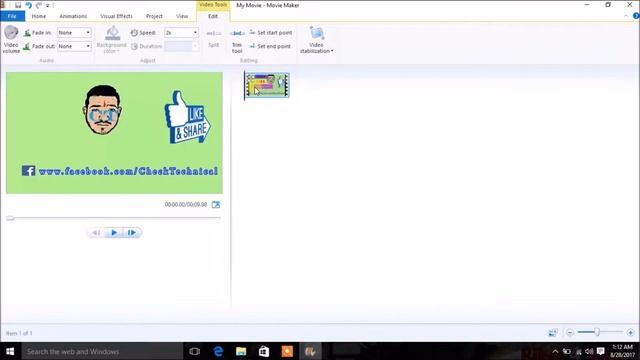640x360 pixels.
Task: Click the Search the web and Windows box
Action: tap(102, 351)
